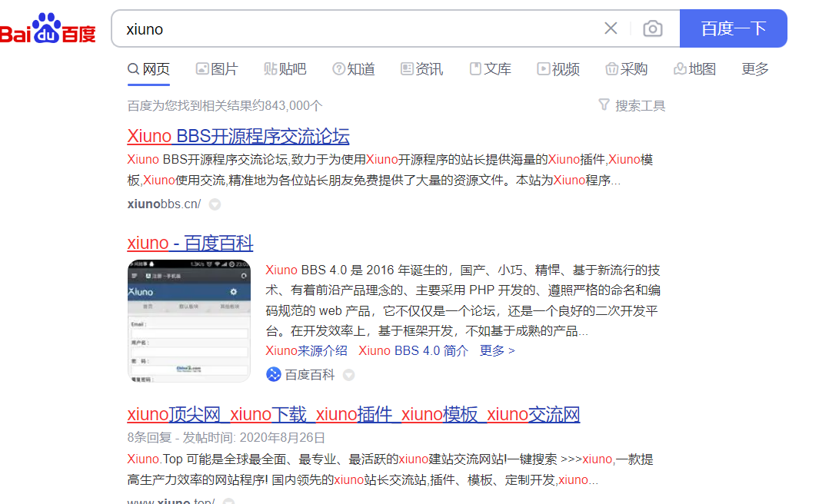Open the 文库 tab
Screen dimensions: 819x504
click(x=490, y=69)
